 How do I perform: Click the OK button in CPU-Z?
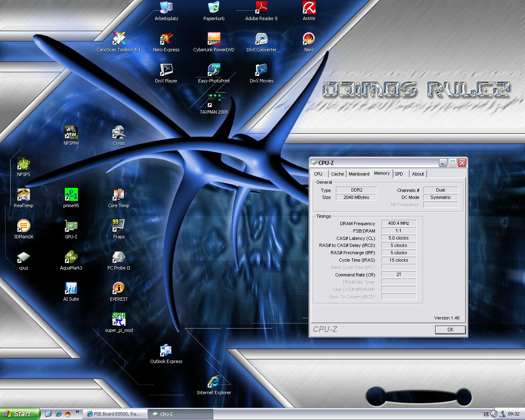(x=450, y=330)
